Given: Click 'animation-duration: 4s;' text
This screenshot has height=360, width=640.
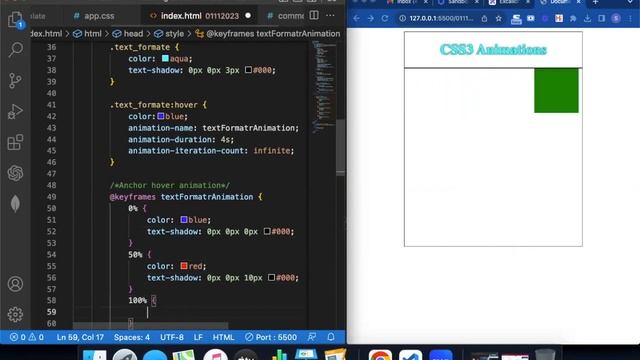Looking at the screenshot, I should pos(181,139).
